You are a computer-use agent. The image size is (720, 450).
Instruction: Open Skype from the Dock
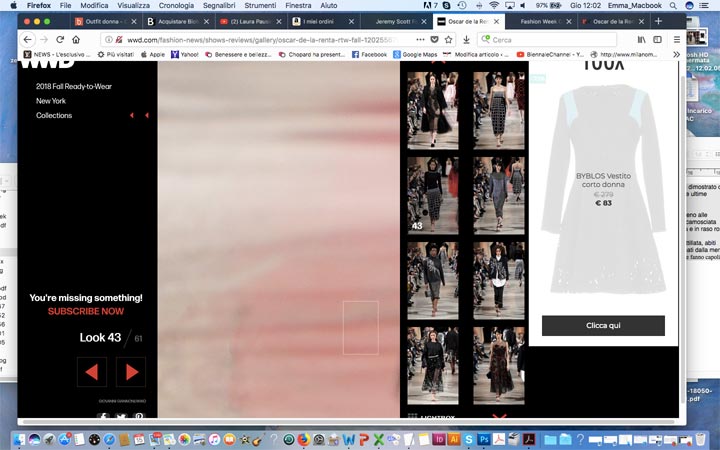coord(469,439)
